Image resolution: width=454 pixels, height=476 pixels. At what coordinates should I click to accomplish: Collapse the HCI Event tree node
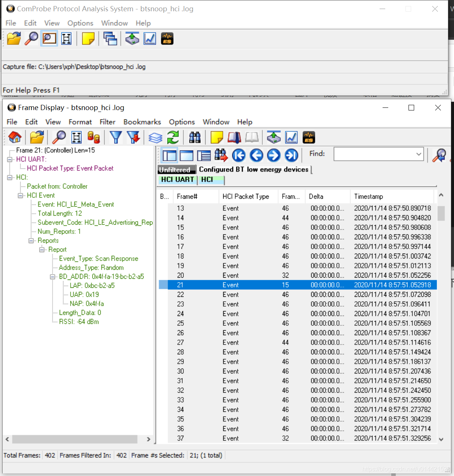coord(21,195)
